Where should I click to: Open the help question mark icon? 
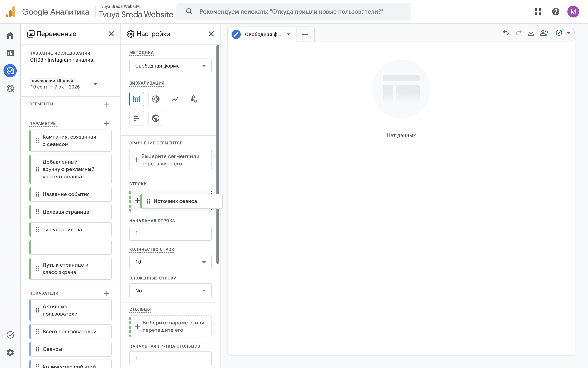point(555,12)
